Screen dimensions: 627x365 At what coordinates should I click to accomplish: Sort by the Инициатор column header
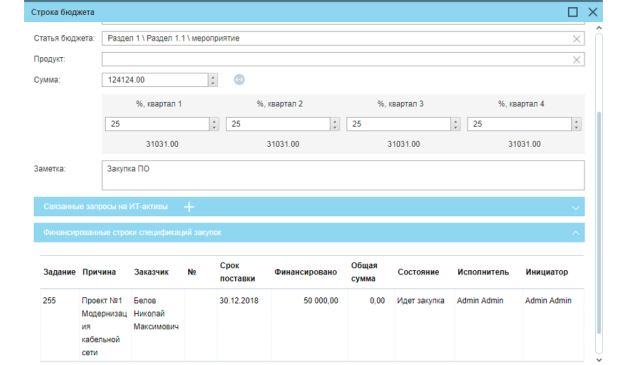pos(547,272)
